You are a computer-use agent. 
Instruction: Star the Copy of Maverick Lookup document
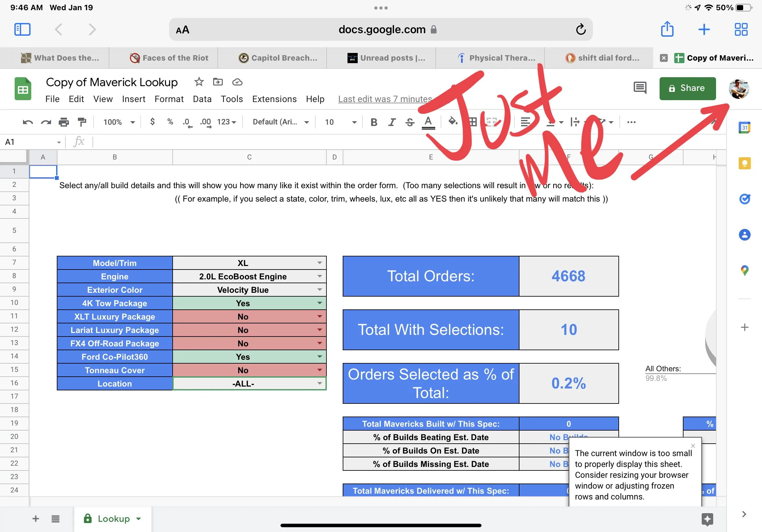click(x=199, y=82)
